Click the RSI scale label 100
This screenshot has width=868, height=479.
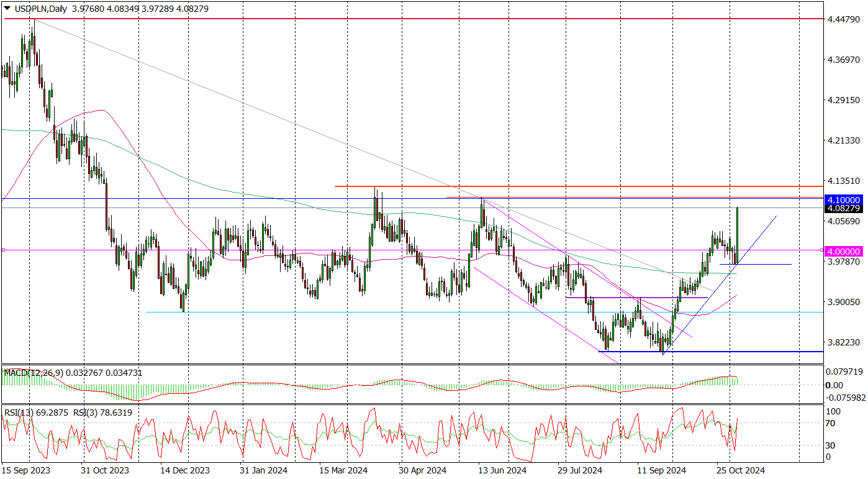click(834, 411)
